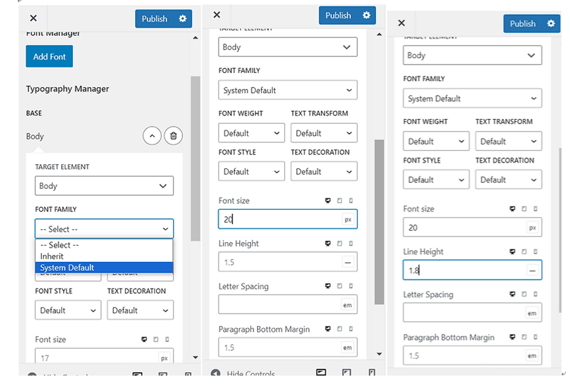Close the customizer with X in the right panel
570x392 pixels.
401,23
